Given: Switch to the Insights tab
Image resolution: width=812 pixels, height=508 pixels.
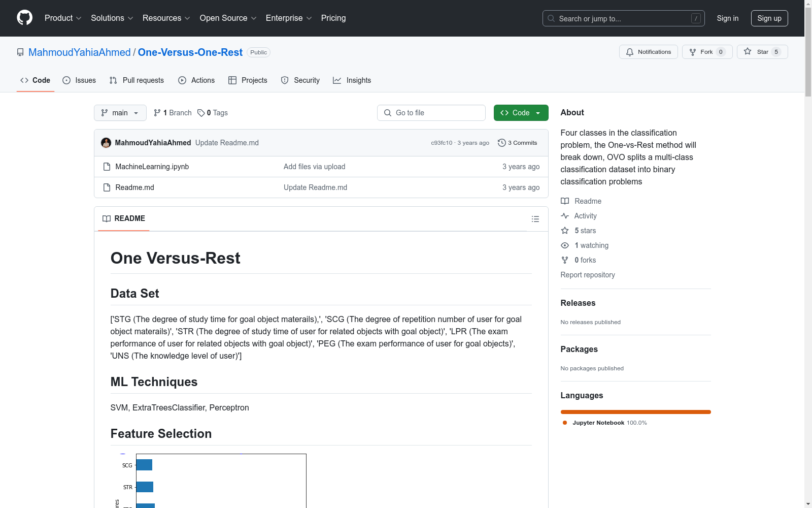Looking at the screenshot, I should tap(352, 80).
